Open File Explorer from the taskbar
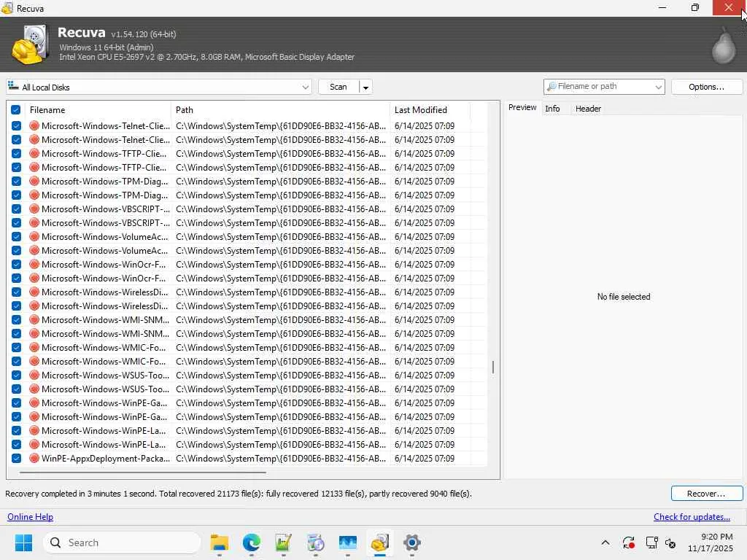747x560 pixels. click(219, 542)
